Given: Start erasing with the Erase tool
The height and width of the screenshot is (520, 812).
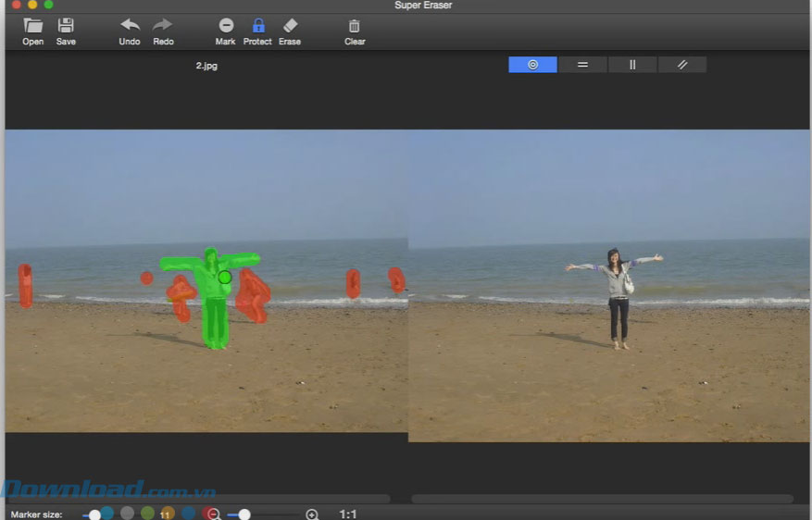Looking at the screenshot, I should (x=290, y=27).
